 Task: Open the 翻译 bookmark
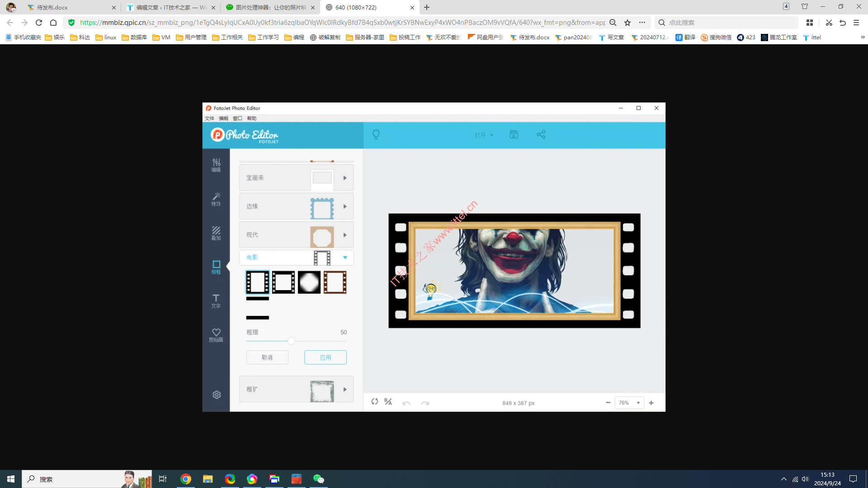pyautogui.click(x=685, y=38)
